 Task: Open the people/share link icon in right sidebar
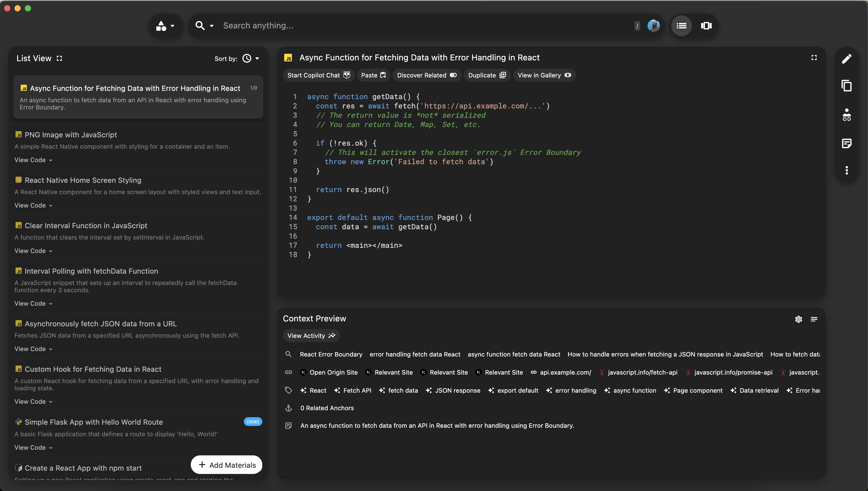[846, 115]
